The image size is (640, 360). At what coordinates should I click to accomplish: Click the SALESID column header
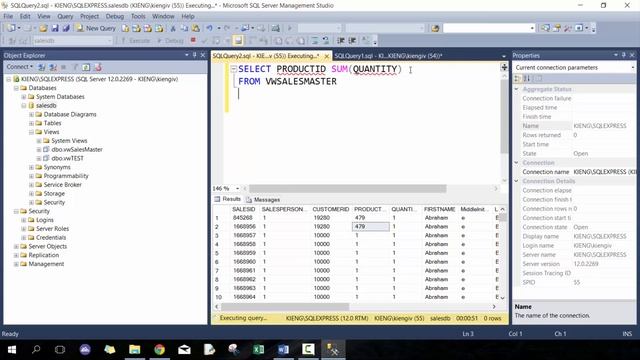pos(244,209)
